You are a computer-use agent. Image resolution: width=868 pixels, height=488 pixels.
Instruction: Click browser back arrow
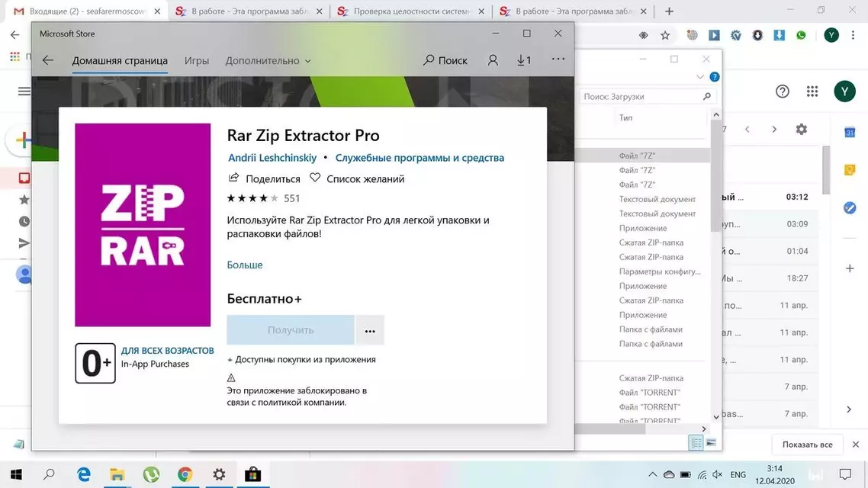[x=14, y=35]
